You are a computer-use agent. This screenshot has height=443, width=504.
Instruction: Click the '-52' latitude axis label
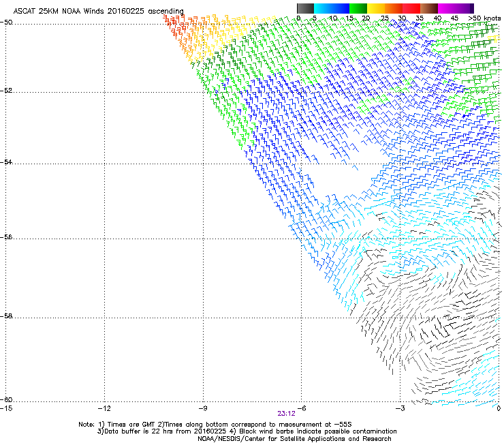click(6, 91)
